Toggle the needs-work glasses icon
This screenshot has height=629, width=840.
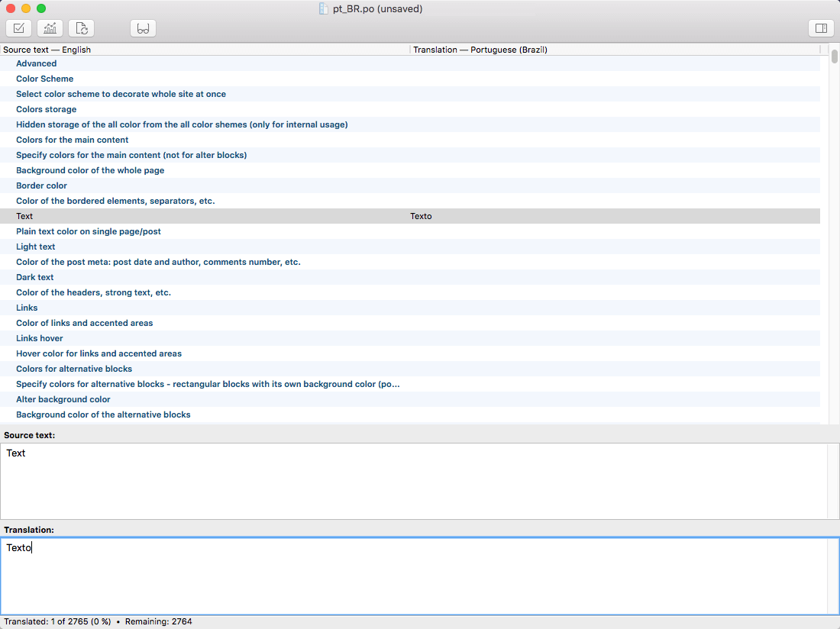pos(143,28)
